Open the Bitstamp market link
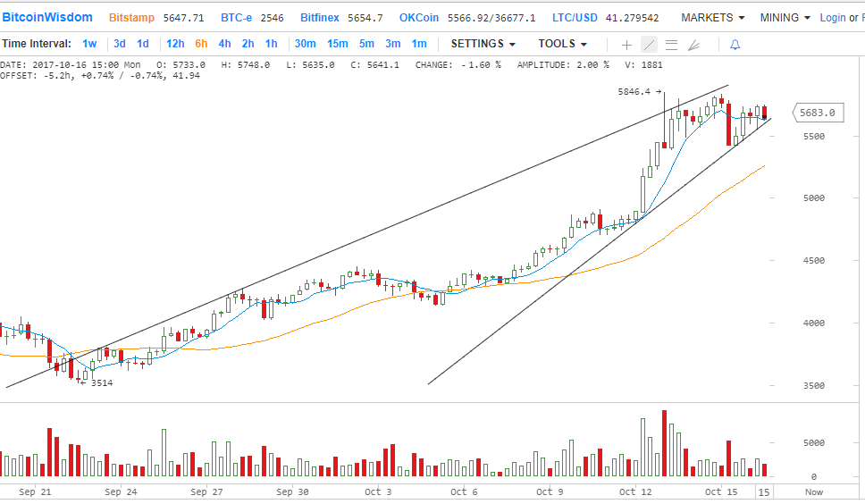Viewport: 865px width, 504px height. point(132,18)
